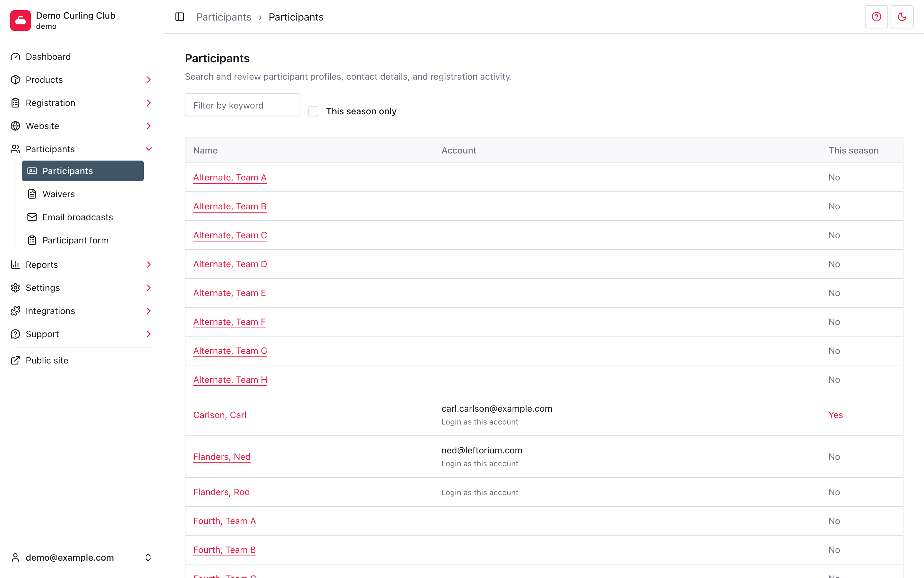Image resolution: width=924 pixels, height=578 pixels.
Task: Open the account switcher up-down chevron
Action: coord(148,557)
